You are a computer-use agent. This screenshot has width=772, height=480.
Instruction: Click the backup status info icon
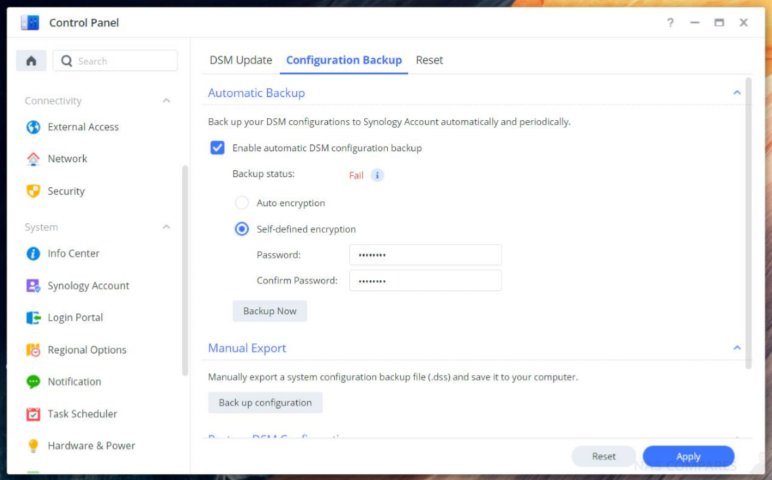[x=377, y=175]
